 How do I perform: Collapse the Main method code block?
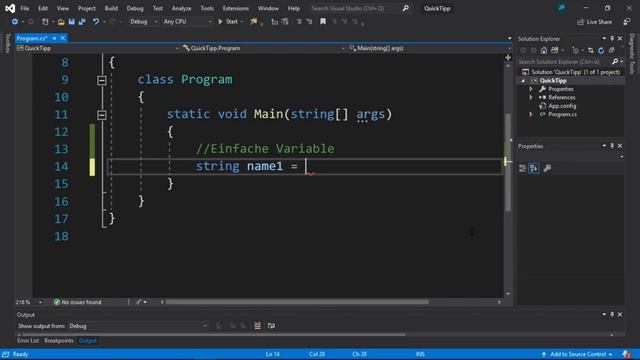102,115
